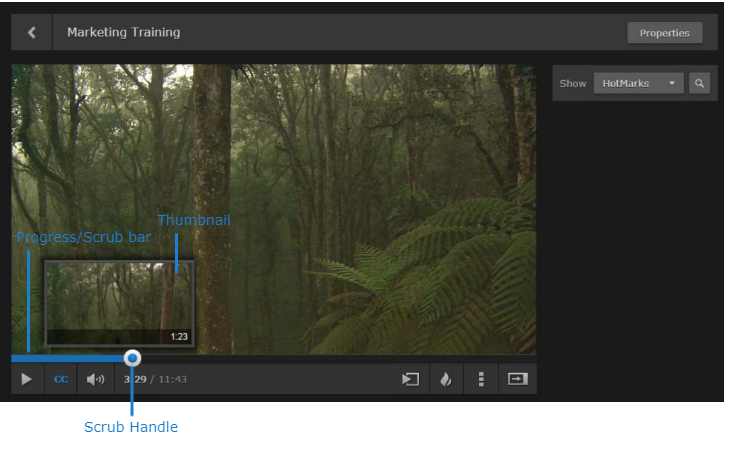The image size is (743, 455).
Task: Click the Marketing Training title
Action: click(123, 32)
